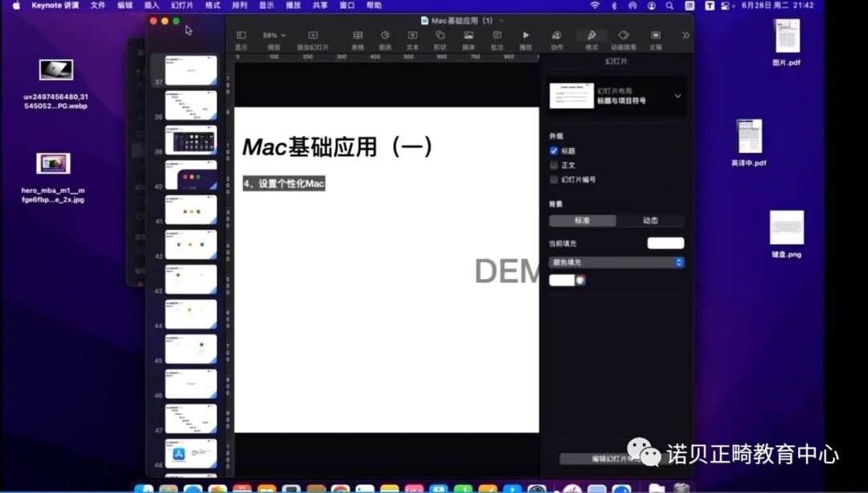Open the Collaborate (协作) toolbar icon
This screenshot has width=868, height=493.
coord(556,35)
